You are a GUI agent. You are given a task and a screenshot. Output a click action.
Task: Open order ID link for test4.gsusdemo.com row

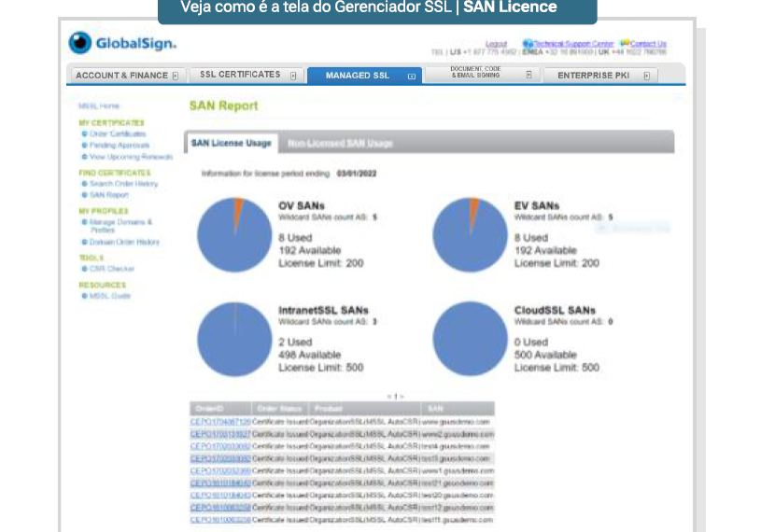(x=220, y=446)
